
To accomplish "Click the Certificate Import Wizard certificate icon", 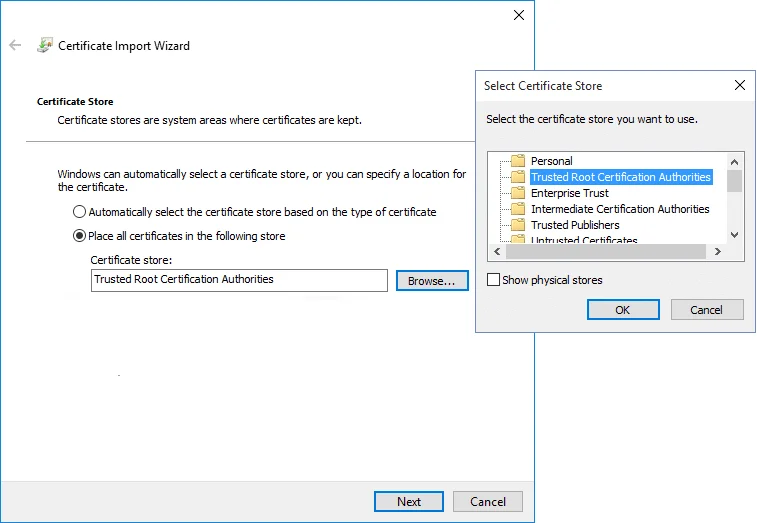I will pyautogui.click(x=45, y=45).
